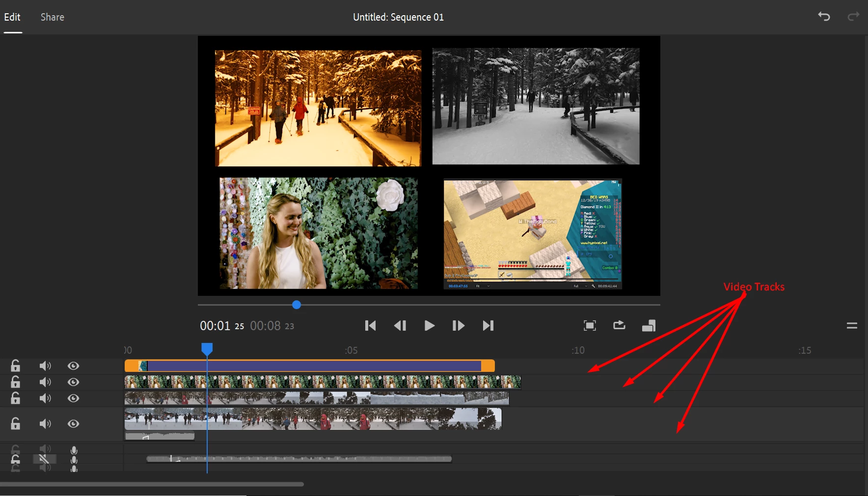Click the horizontal timeline scrollbar
868x496 pixels.
(152, 484)
